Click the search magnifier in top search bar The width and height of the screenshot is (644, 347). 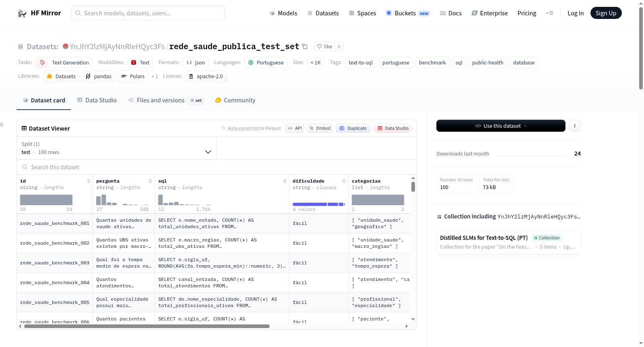click(78, 13)
